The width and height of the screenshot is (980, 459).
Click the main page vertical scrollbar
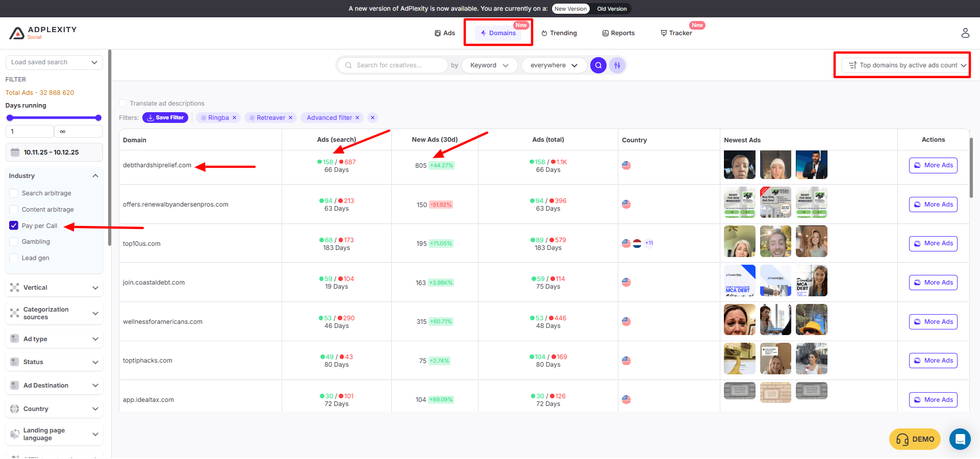click(971, 167)
